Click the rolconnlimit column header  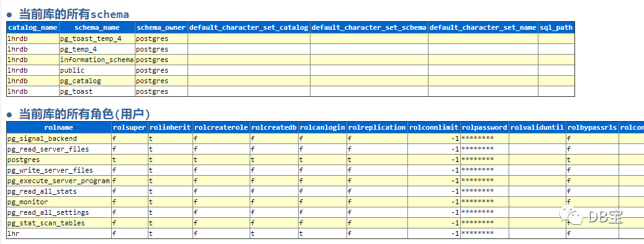point(434,127)
